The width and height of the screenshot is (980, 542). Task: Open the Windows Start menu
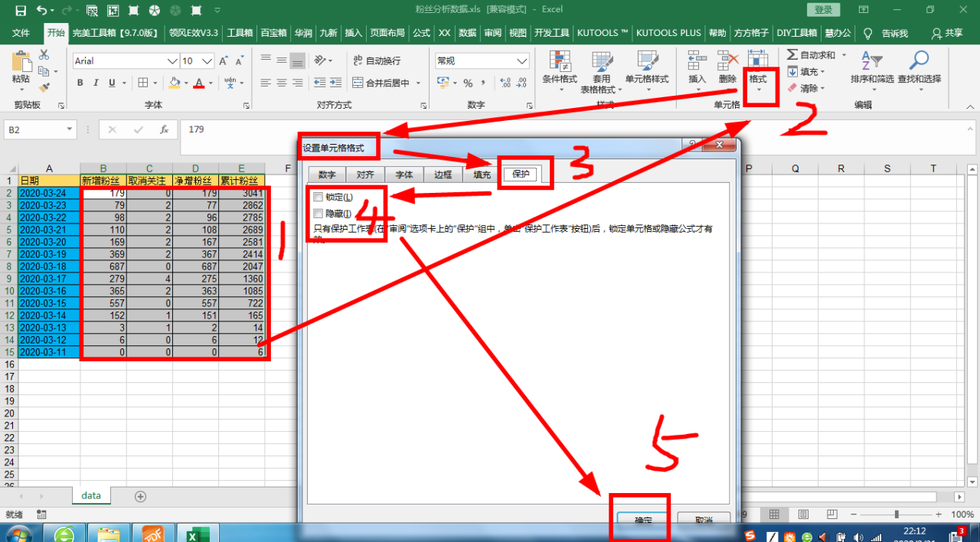point(18,533)
